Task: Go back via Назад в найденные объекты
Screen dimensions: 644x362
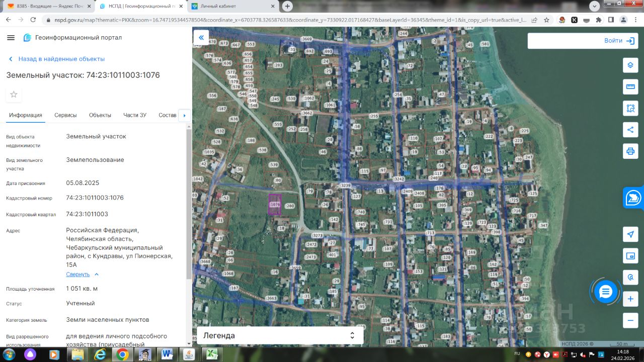Action: pos(56,59)
